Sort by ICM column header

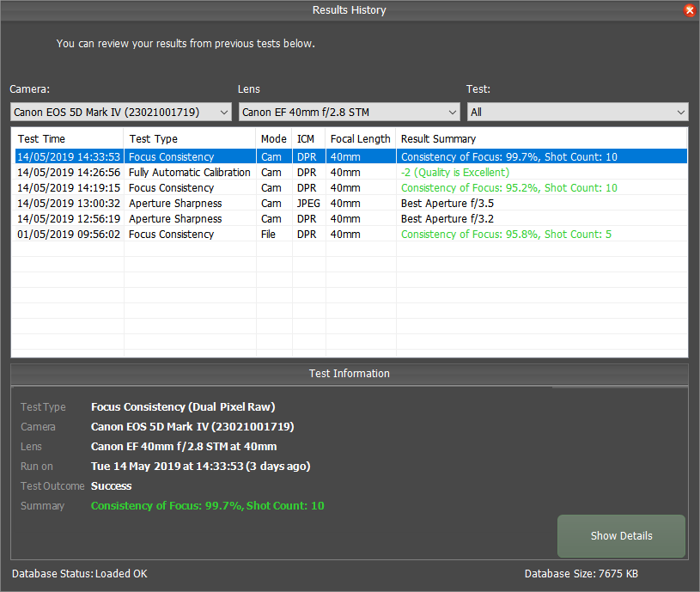tap(308, 139)
